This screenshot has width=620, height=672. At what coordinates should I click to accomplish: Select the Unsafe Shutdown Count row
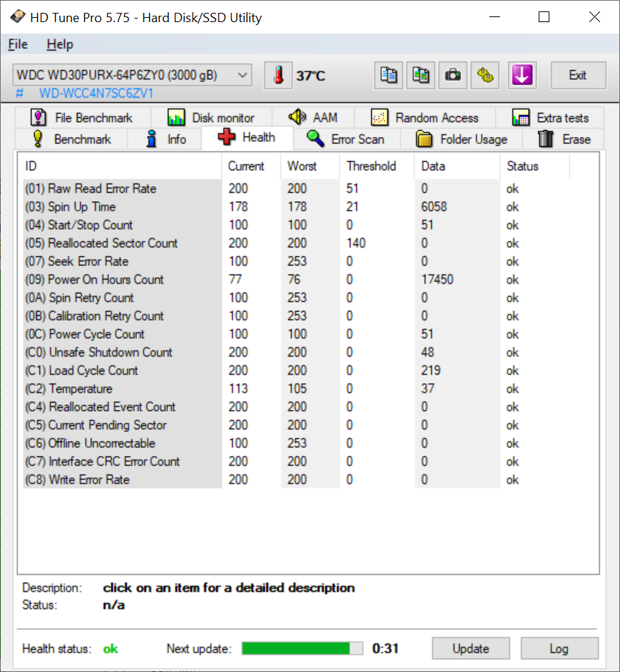point(296,352)
